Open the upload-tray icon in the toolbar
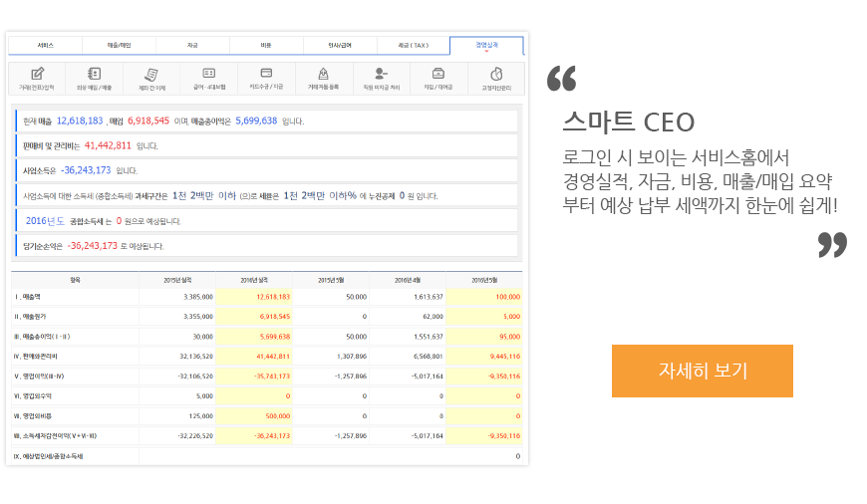Image resolution: width=867 pixels, height=504 pixels. 324,74
